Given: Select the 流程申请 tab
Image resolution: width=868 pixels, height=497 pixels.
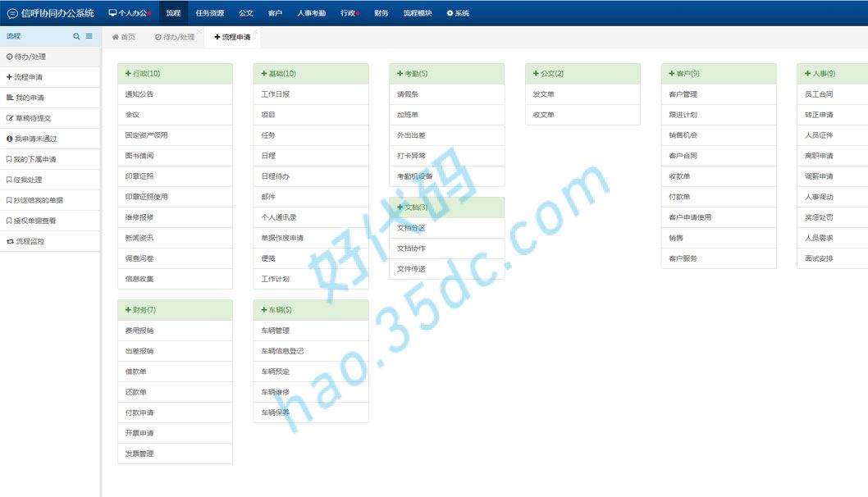Looking at the screenshot, I should (232, 37).
